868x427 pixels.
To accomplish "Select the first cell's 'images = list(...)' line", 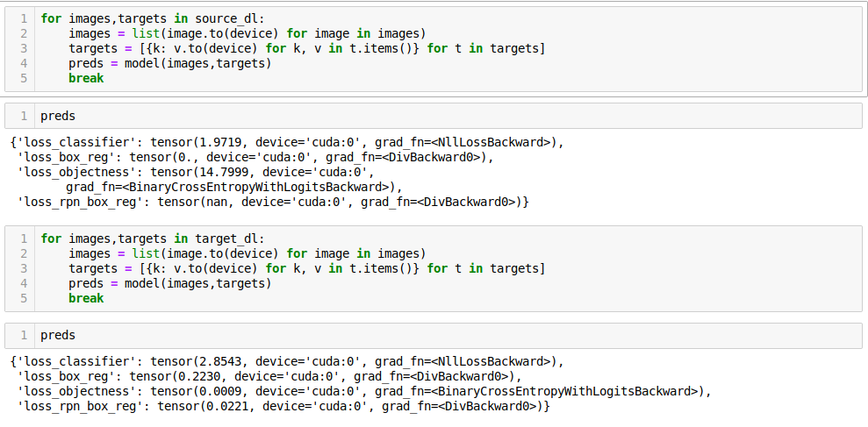I will (247, 33).
